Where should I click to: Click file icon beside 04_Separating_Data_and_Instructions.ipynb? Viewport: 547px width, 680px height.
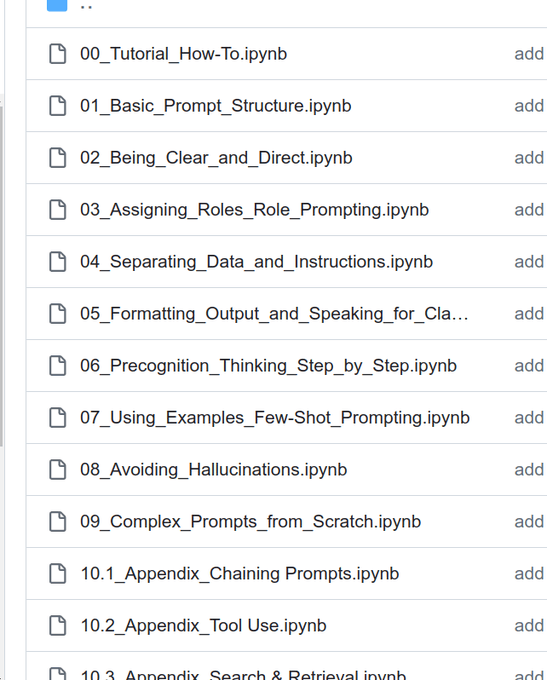[x=57, y=262]
